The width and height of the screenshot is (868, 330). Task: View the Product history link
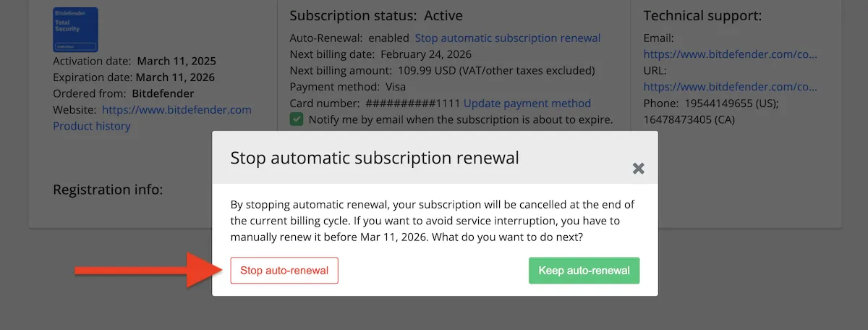click(x=92, y=126)
